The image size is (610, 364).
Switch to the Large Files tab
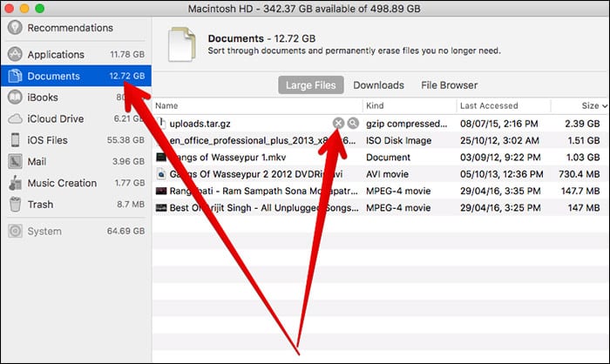point(311,85)
